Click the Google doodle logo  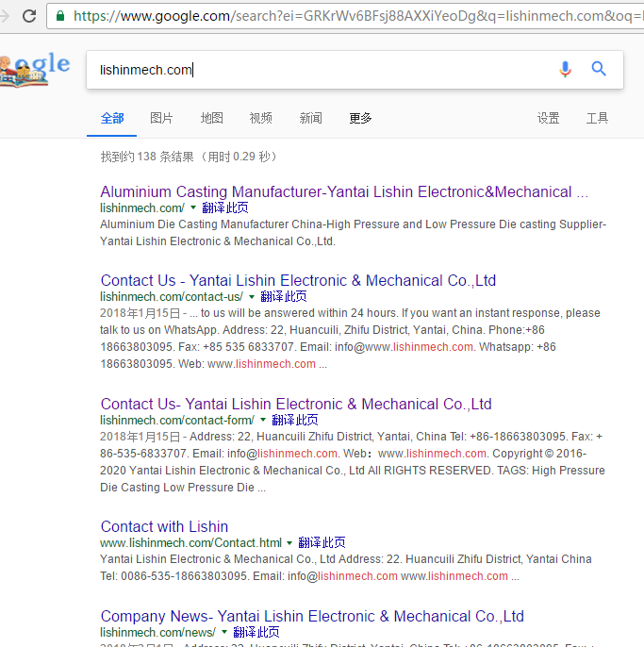(x=35, y=69)
